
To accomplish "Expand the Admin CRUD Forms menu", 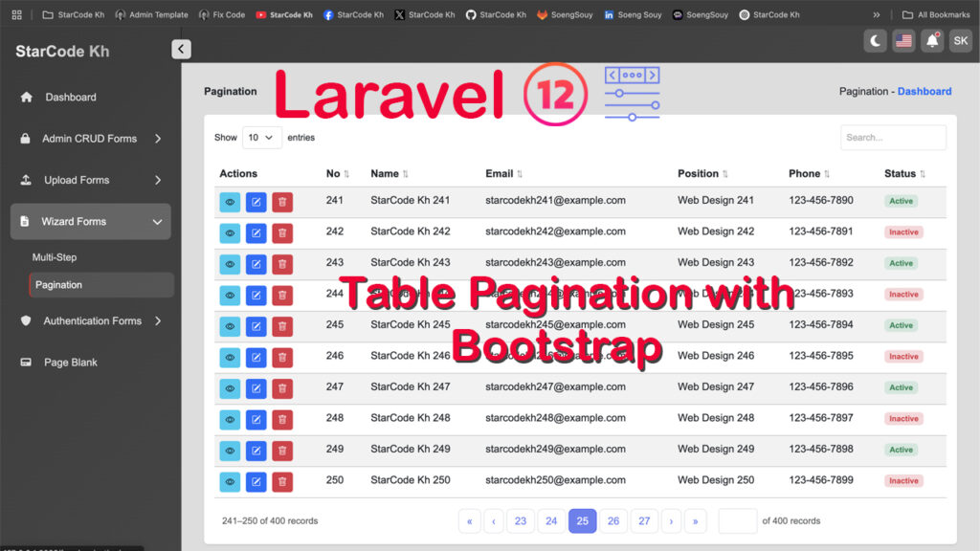I will [91, 139].
